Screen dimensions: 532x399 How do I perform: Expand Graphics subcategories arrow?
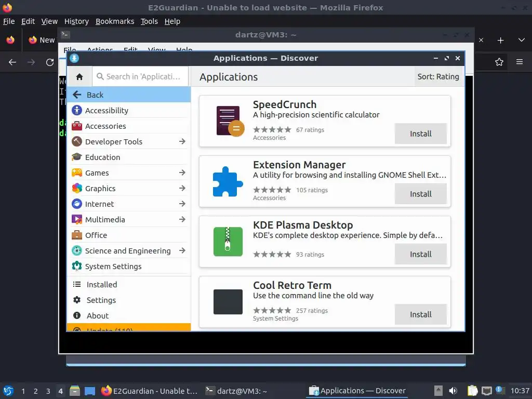[x=182, y=188]
